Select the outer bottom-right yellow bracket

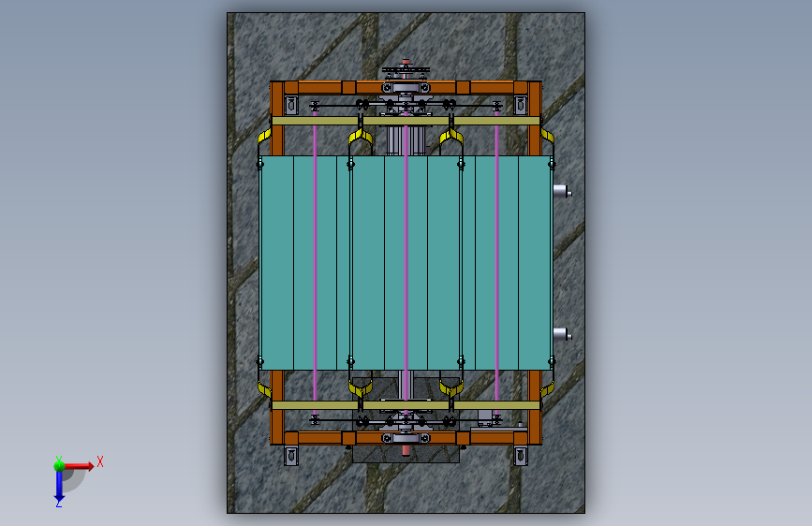coord(547,388)
